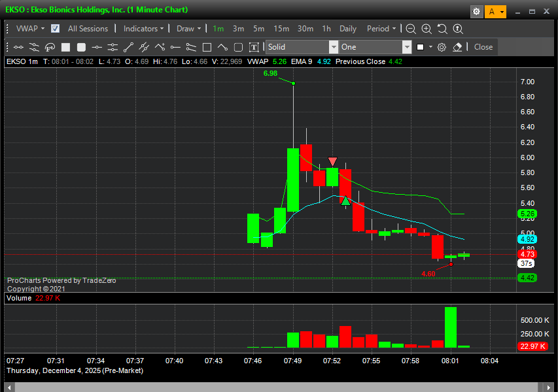The width and height of the screenshot is (558, 392).
Task: Click the eraser icon to clear drawings
Action: pyautogui.click(x=457, y=47)
